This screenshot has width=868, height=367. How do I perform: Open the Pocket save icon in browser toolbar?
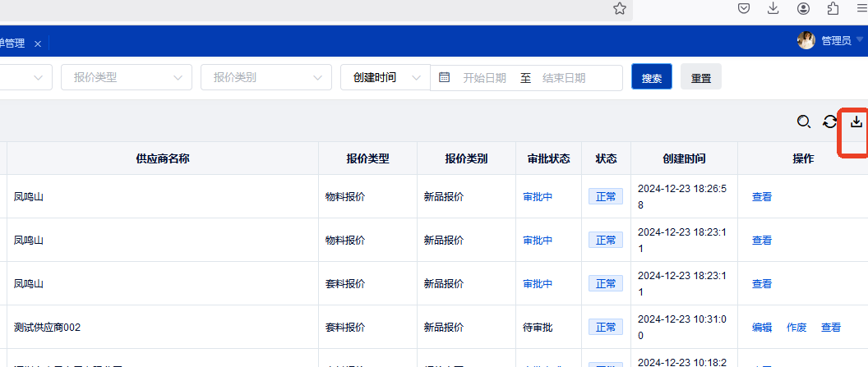click(x=745, y=8)
